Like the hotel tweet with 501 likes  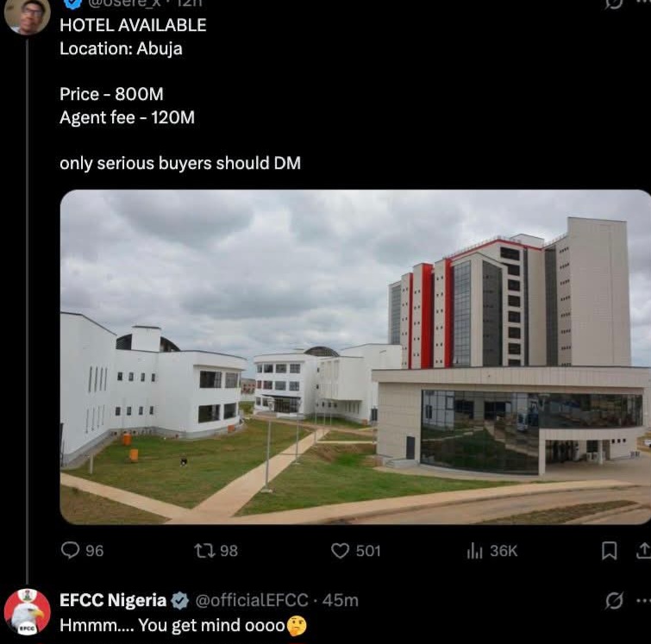coord(341,550)
